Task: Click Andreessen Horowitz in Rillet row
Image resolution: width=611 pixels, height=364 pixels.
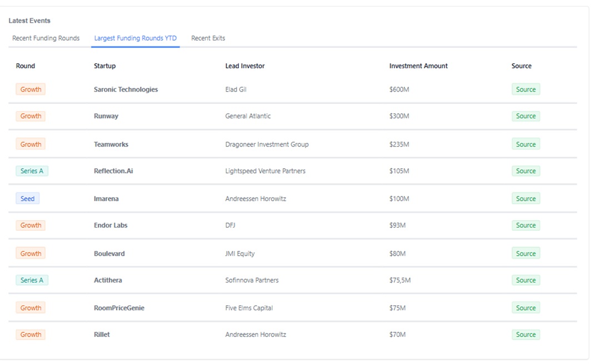Action: tap(256, 335)
